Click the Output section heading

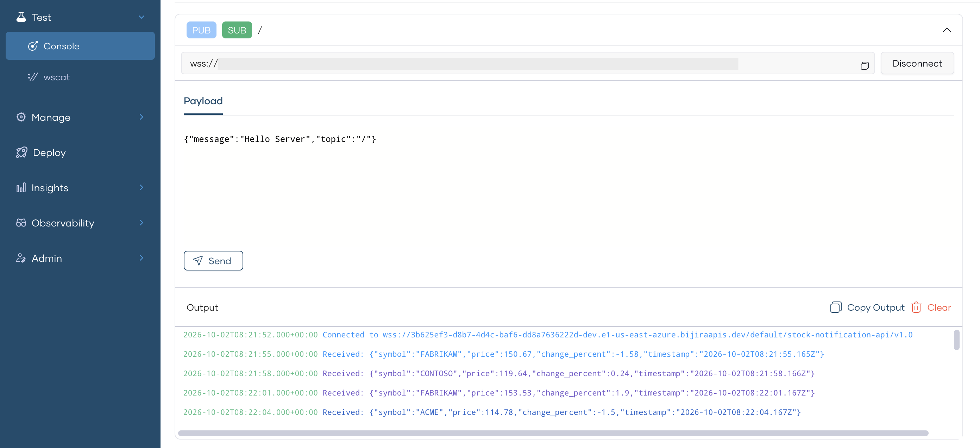pos(202,307)
